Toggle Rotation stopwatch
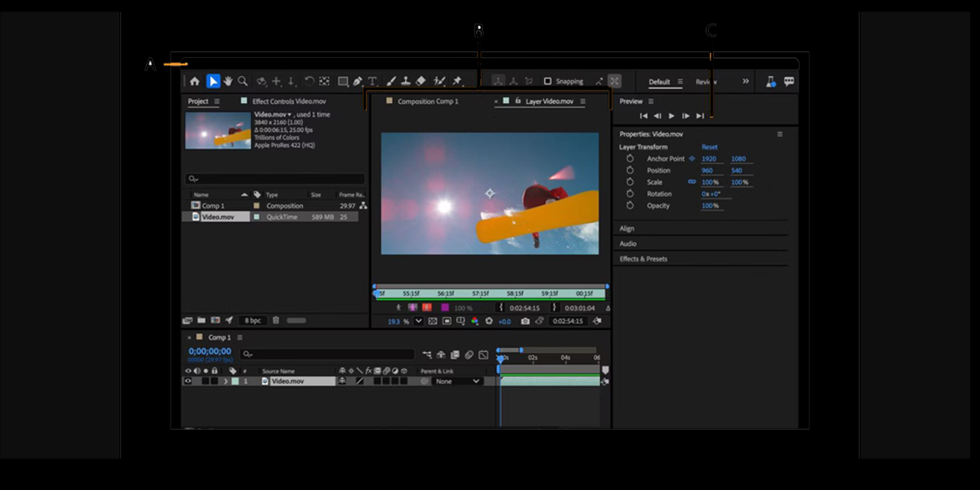This screenshot has height=490, width=980. point(630,194)
